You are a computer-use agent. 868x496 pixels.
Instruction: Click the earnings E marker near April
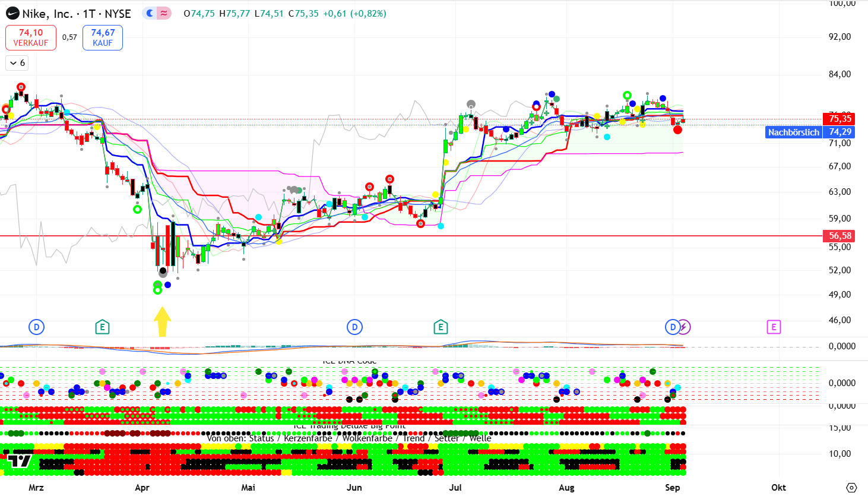pos(102,327)
